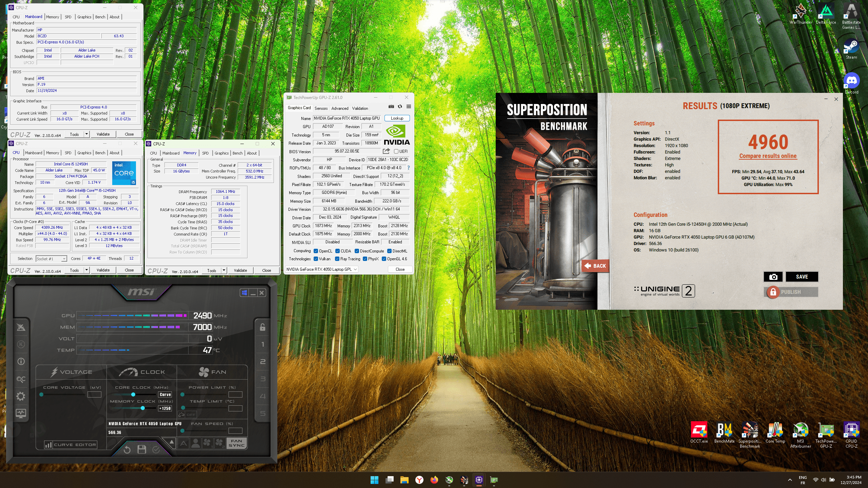Switch to Sensors tab in GPU-Z

pyautogui.click(x=321, y=108)
